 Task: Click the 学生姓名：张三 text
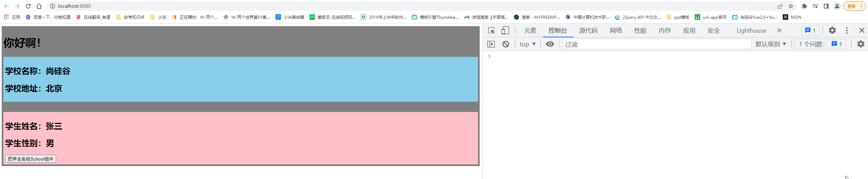tap(33, 126)
